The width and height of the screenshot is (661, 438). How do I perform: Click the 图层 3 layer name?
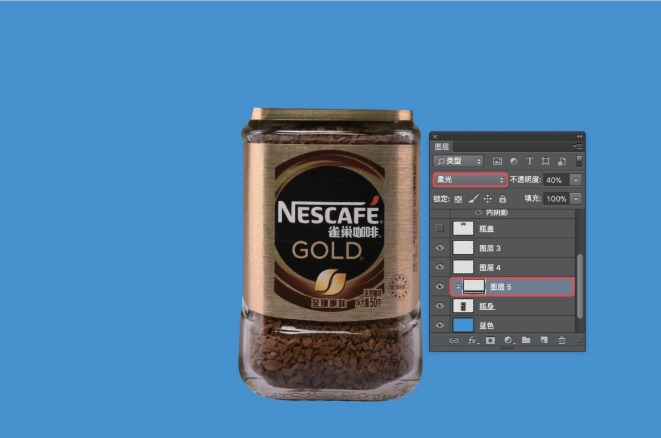point(490,248)
